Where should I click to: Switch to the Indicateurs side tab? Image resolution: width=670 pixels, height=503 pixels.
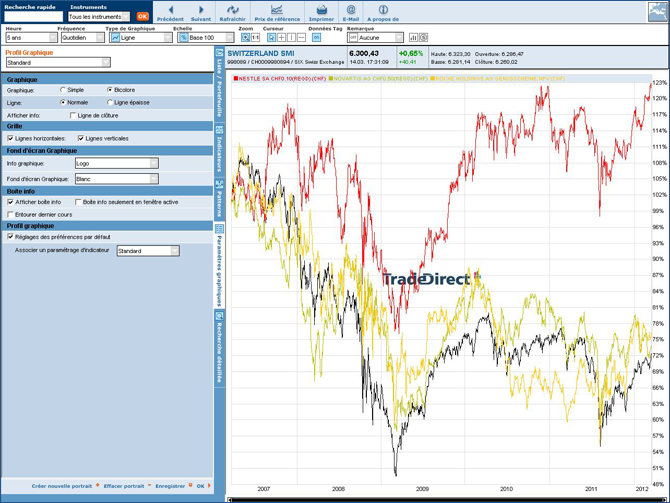(x=219, y=148)
